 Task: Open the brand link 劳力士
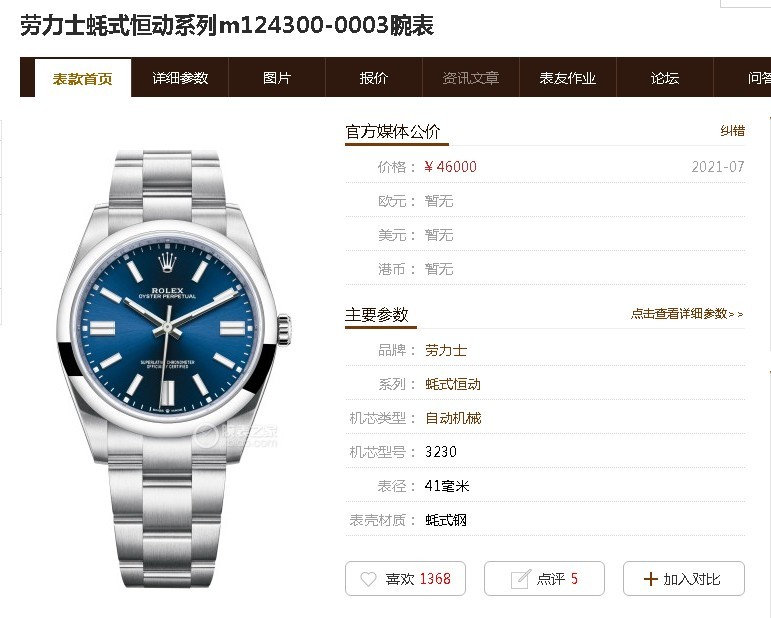pos(445,350)
